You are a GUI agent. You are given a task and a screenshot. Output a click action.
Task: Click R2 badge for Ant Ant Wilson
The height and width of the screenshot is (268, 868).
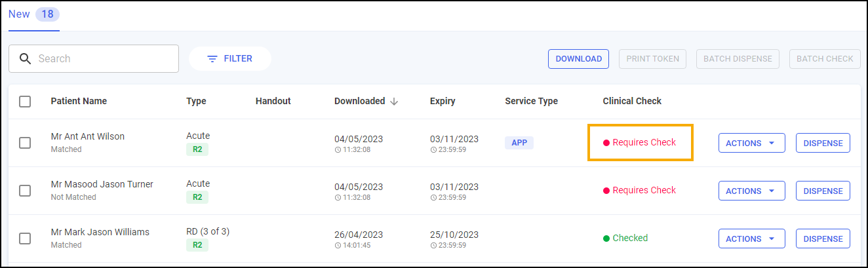coord(197,149)
